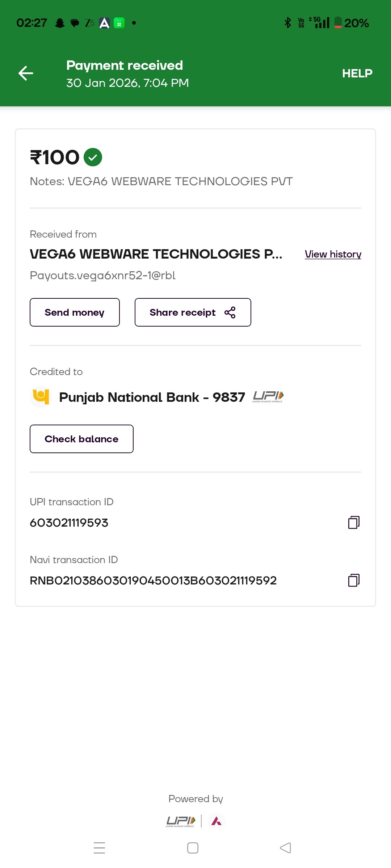The height and width of the screenshot is (868, 391).
Task: Tap the Axis Bank logo in the footer
Action: coord(216,821)
